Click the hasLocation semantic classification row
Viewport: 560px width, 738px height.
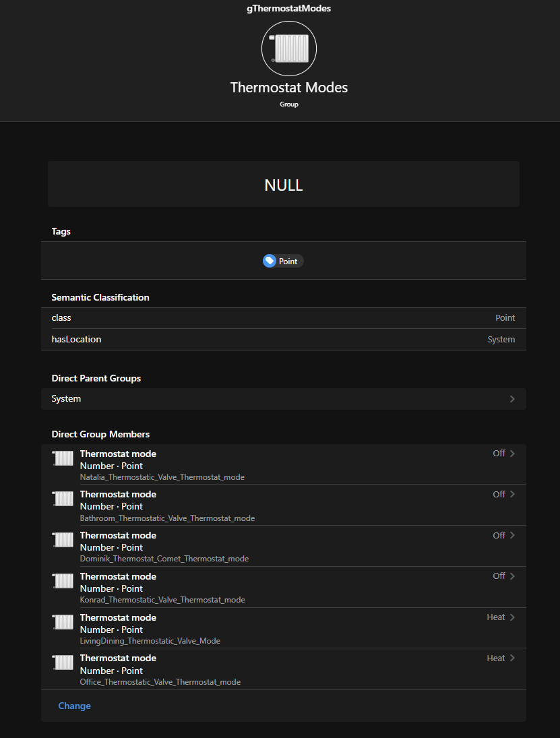(283, 340)
